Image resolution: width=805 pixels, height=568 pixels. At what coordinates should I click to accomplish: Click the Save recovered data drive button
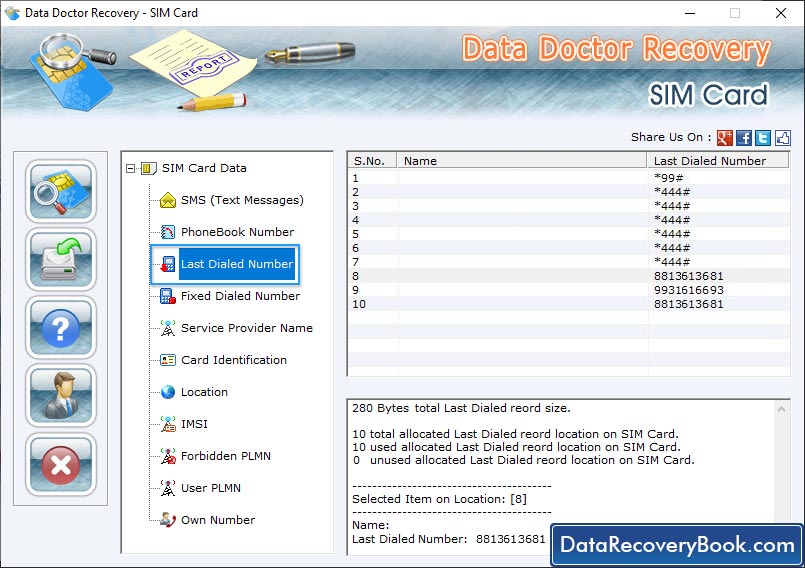61,259
